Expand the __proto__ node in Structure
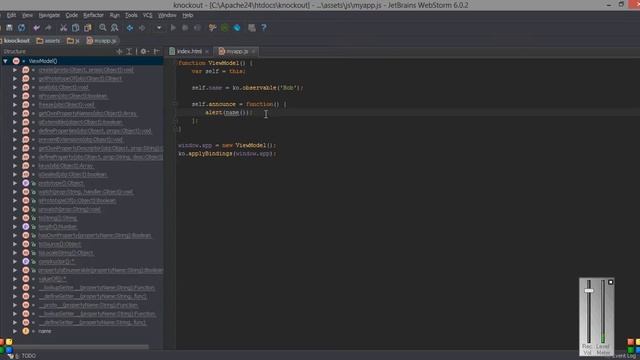640x360 pixels. (15, 305)
